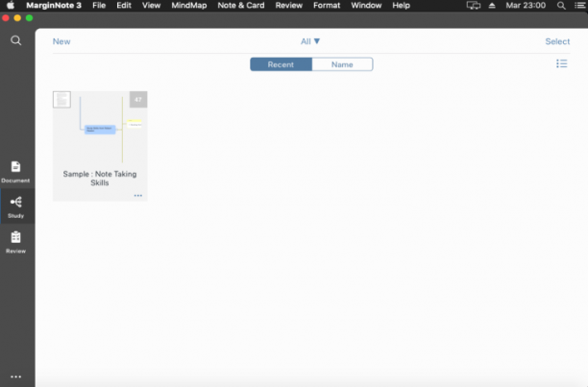Viewport: 588px width, 387px height.
Task: Sort notebooks by Name
Action: 342,64
